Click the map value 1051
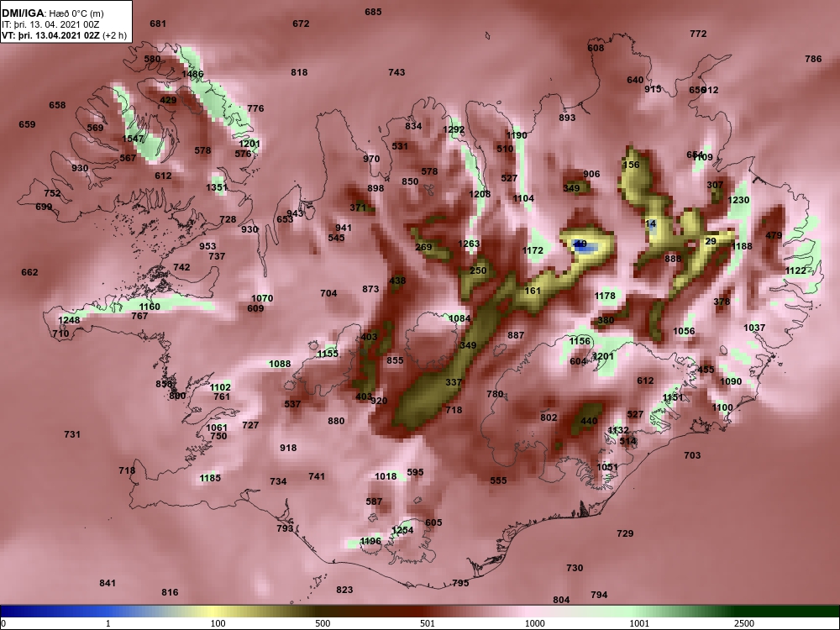The width and height of the screenshot is (840, 630). click(607, 466)
